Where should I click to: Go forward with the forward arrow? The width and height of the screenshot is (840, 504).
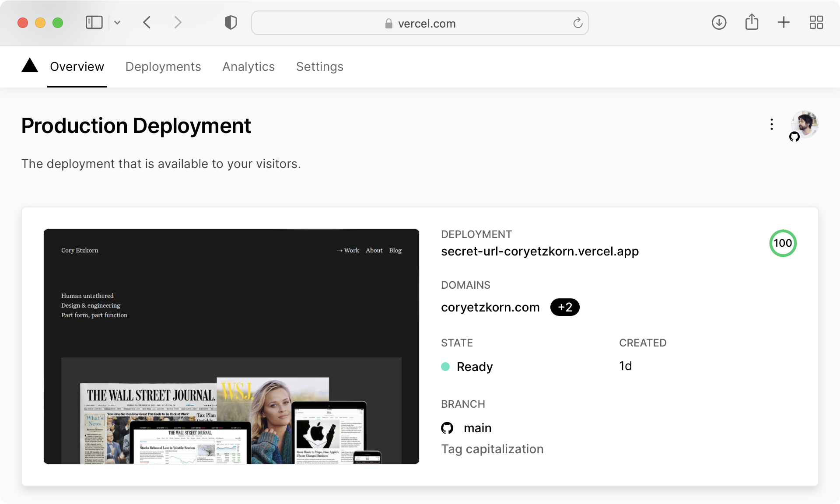pyautogui.click(x=178, y=22)
